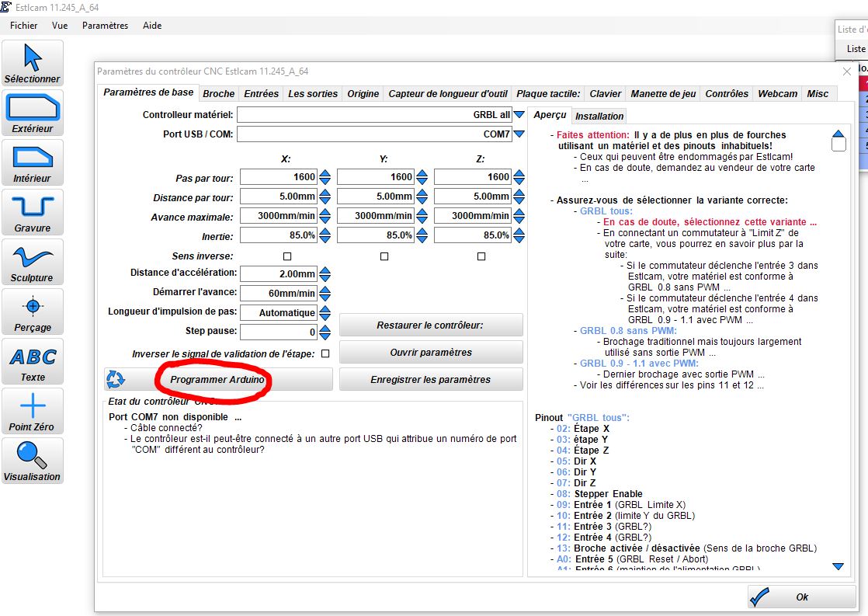Set the Point Zéro tool
The width and height of the screenshot is (868, 616).
click(32, 411)
